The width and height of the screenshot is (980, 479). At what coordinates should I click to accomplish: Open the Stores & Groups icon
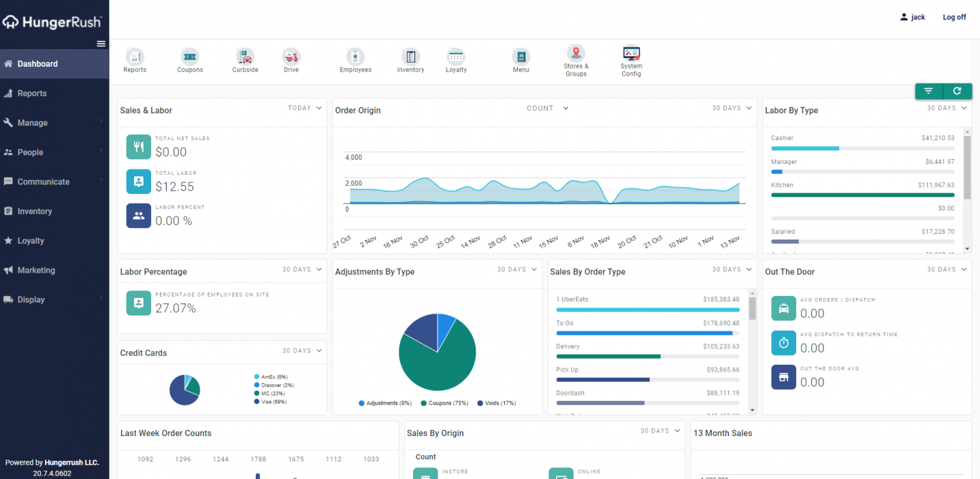click(576, 54)
